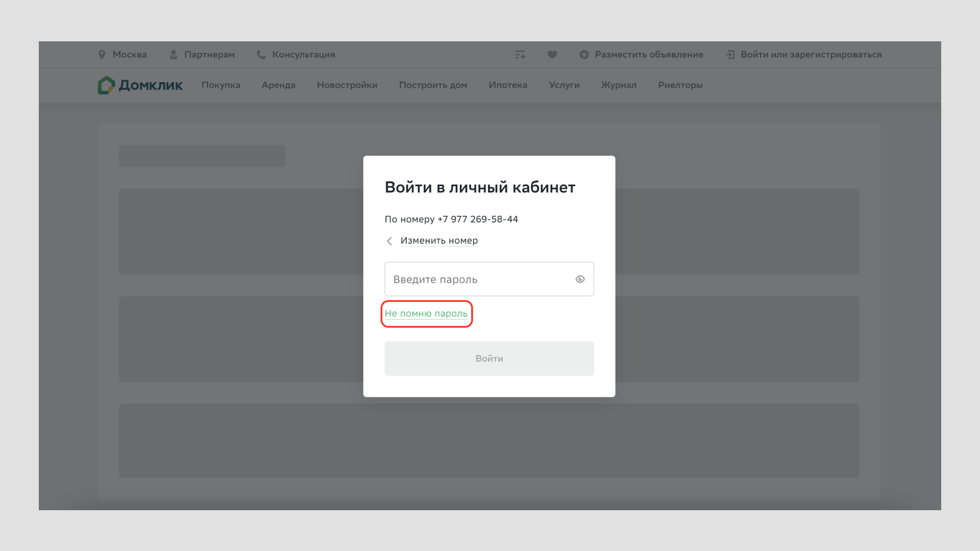
Task: Open favorites via the heart icon
Action: click(x=552, y=55)
